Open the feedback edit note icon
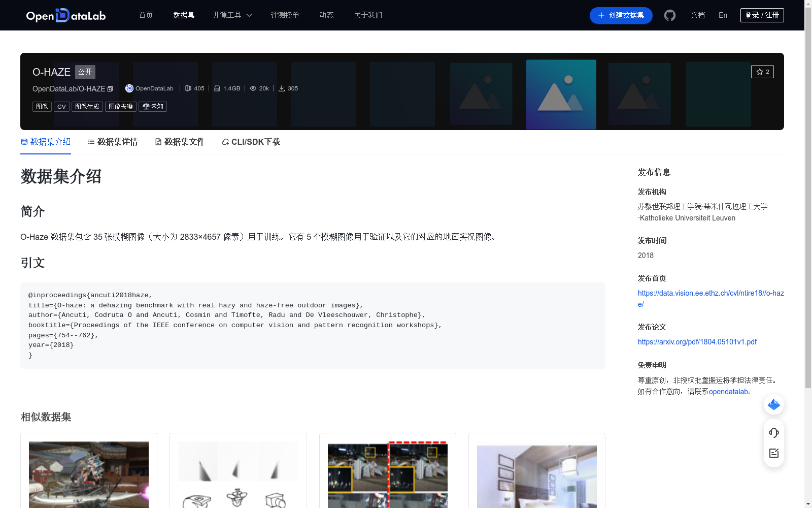The width and height of the screenshot is (812, 508). tap(774, 453)
